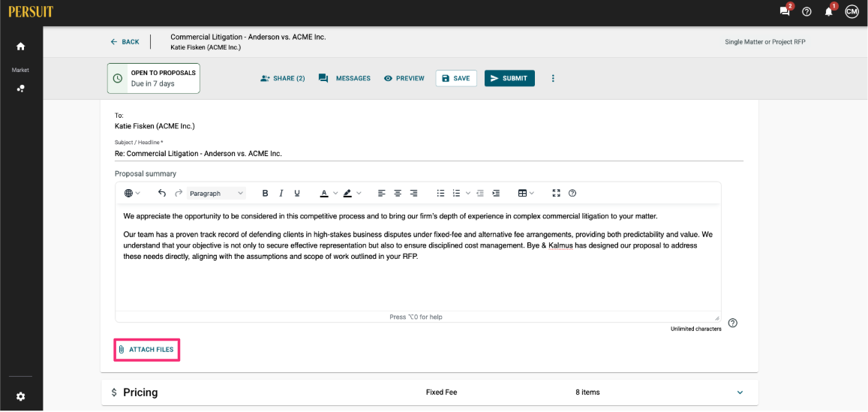
Task: Click ATTACH FILES
Action: (x=147, y=350)
